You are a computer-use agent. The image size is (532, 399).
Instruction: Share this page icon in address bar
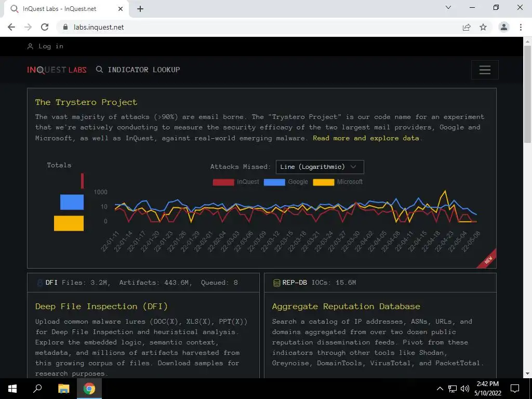(467, 27)
